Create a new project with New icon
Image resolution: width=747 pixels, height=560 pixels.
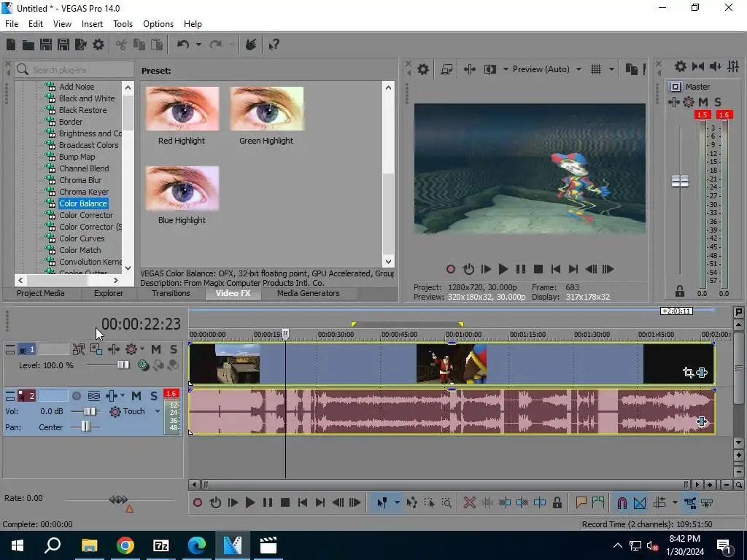click(x=11, y=44)
